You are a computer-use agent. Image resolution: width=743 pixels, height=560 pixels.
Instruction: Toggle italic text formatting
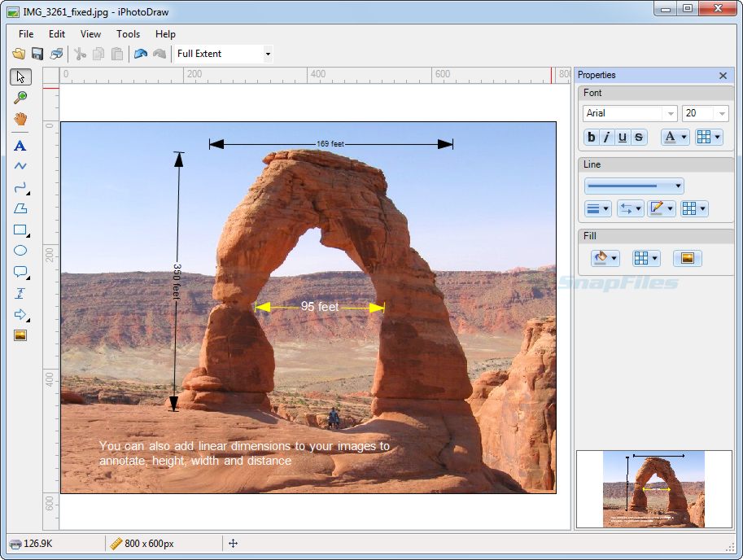[x=607, y=138]
